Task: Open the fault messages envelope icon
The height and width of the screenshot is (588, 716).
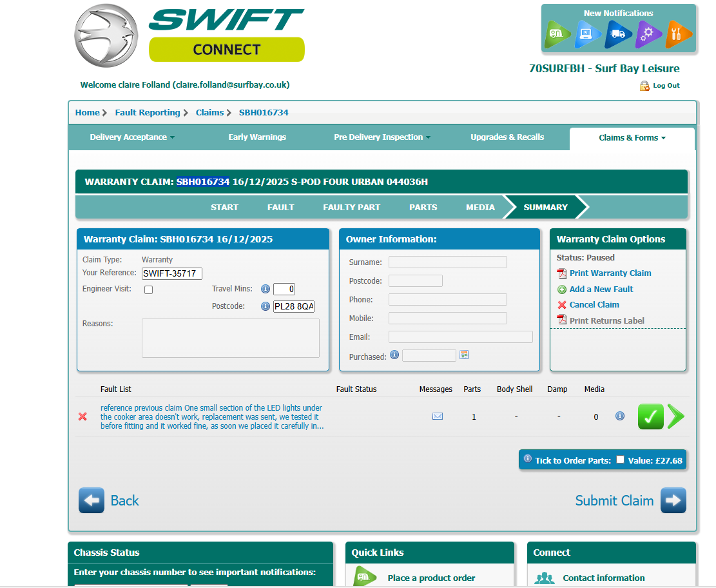Action: (438, 416)
